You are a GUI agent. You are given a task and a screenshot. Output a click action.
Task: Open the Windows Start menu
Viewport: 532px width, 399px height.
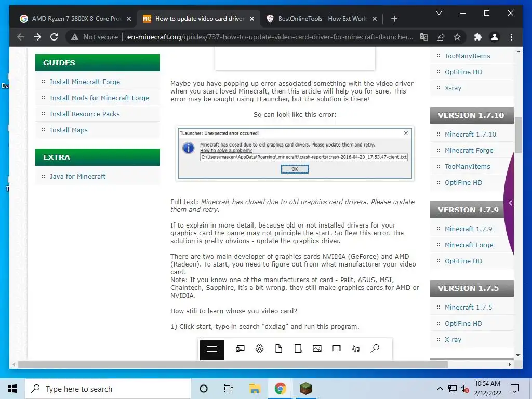click(x=12, y=389)
